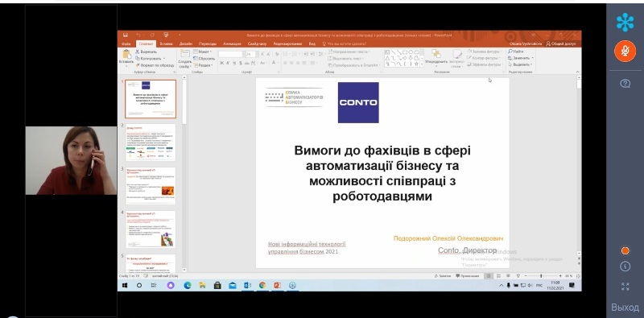644x318 pixels.
Task: Switch to the Главная ribbon tab
Action: 146,43
